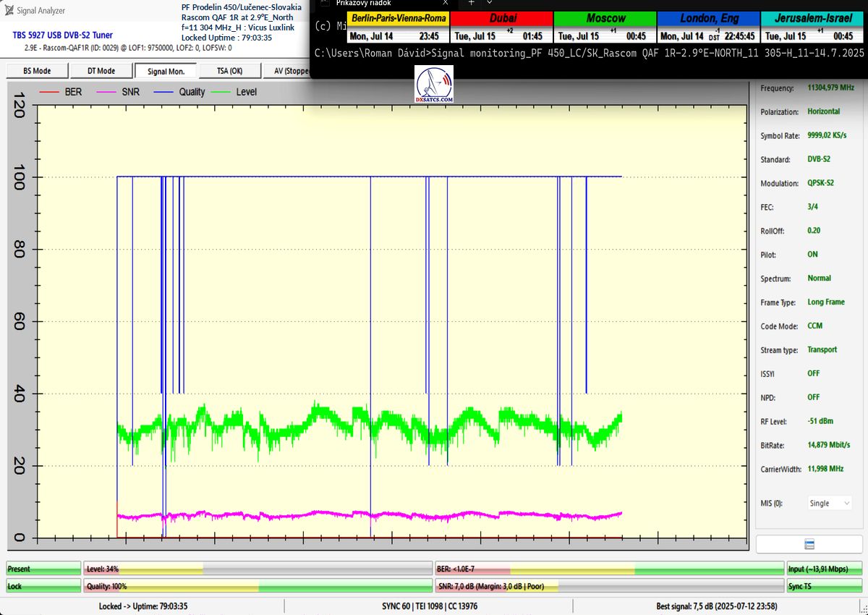
Task: Click the Sync TS indicator
Action: [824, 586]
